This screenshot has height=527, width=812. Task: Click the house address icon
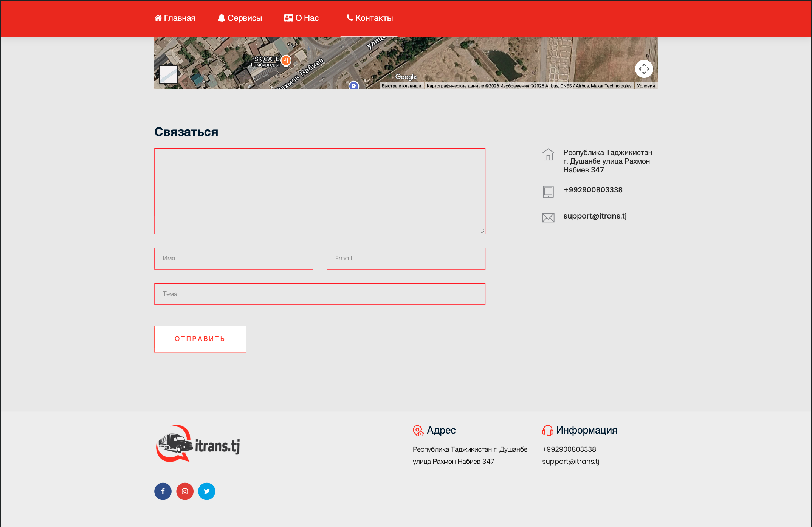pyautogui.click(x=548, y=154)
